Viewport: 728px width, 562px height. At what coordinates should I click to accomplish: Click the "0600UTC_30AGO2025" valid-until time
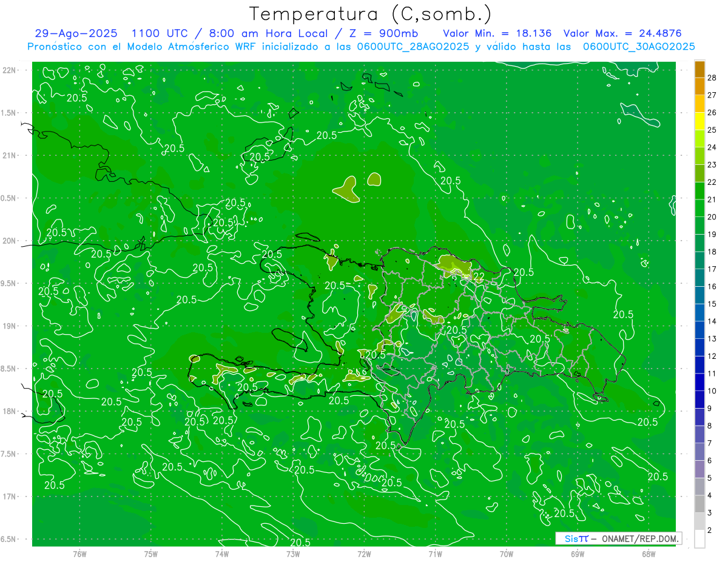(x=638, y=46)
